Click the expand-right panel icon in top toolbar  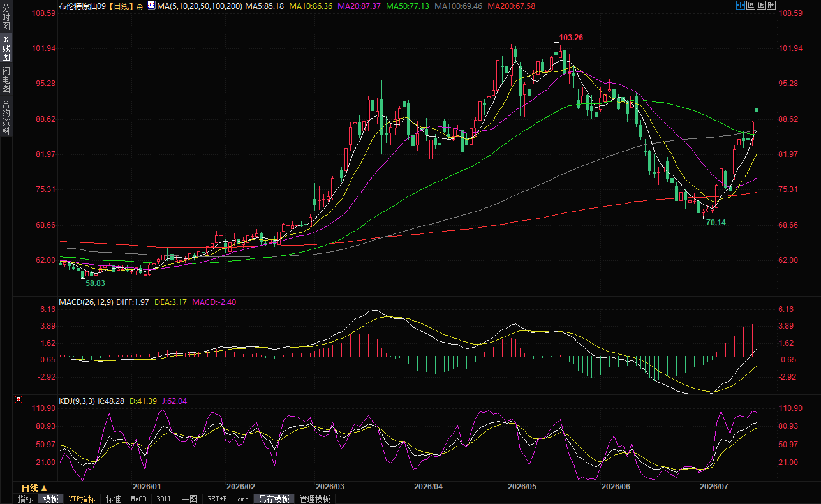[771, 5]
